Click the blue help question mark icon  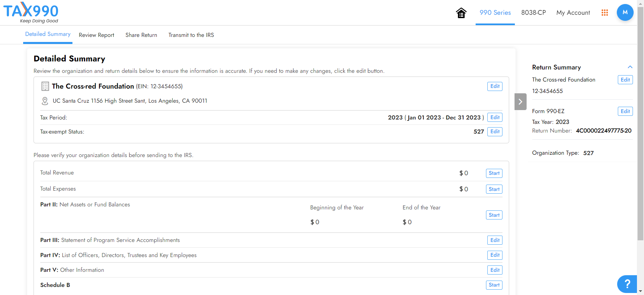pyautogui.click(x=627, y=284)
